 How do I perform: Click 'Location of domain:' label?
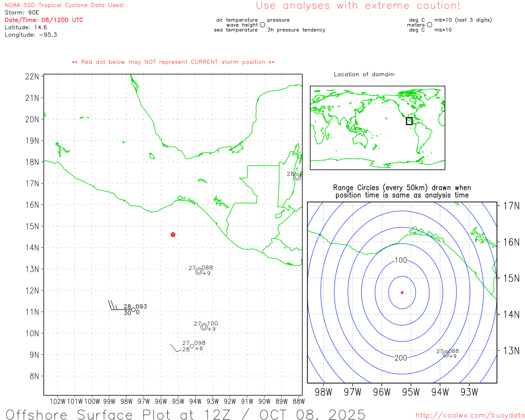click(x=365, y=74)
